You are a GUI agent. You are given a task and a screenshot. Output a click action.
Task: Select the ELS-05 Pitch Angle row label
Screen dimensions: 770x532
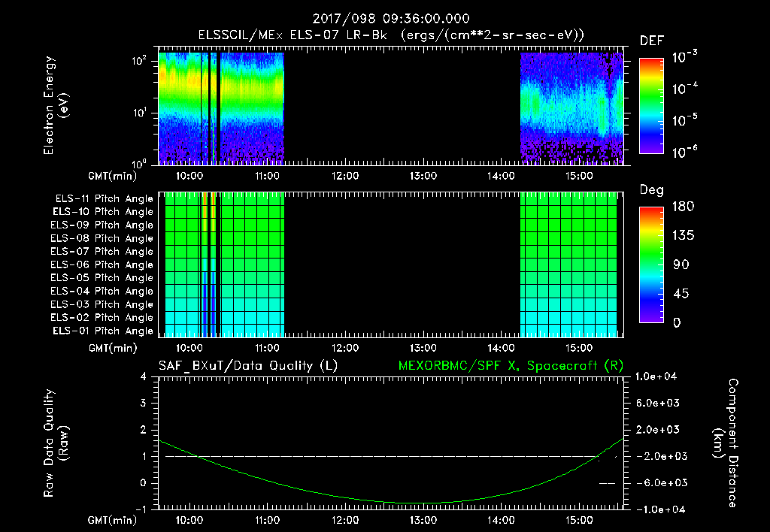point(102,278)
